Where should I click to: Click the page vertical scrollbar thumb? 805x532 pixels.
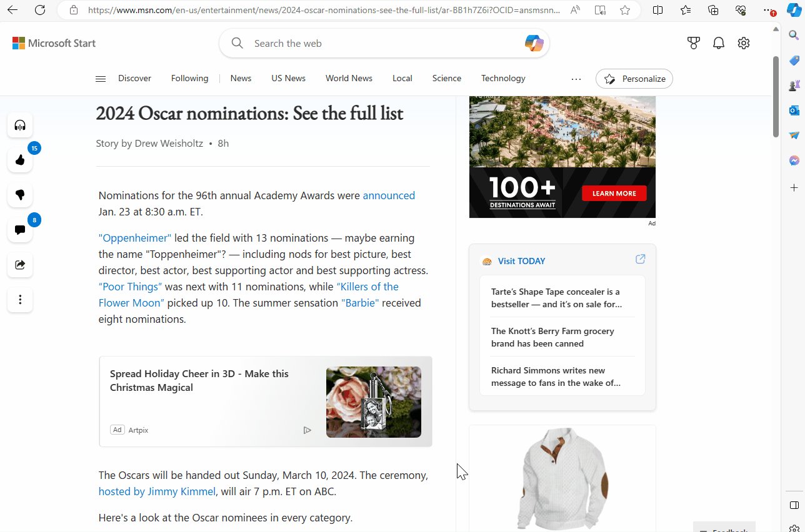pos(776,97)
